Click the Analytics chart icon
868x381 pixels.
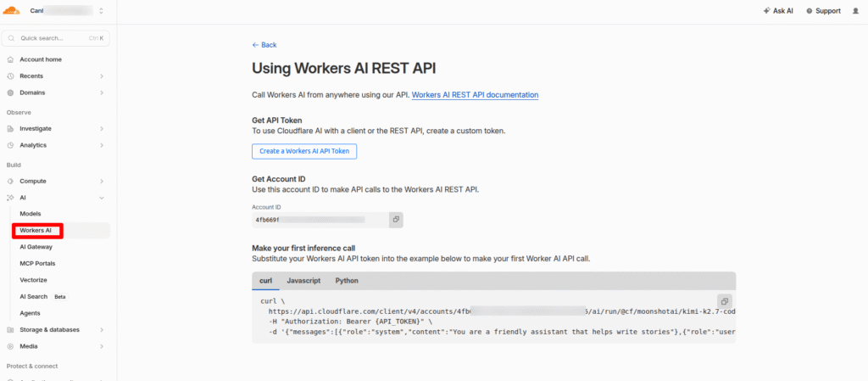click(10, 145)
